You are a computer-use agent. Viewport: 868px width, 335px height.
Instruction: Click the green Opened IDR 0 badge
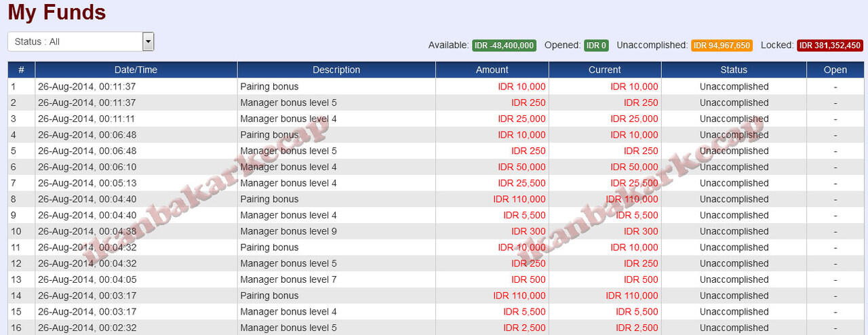597,45
